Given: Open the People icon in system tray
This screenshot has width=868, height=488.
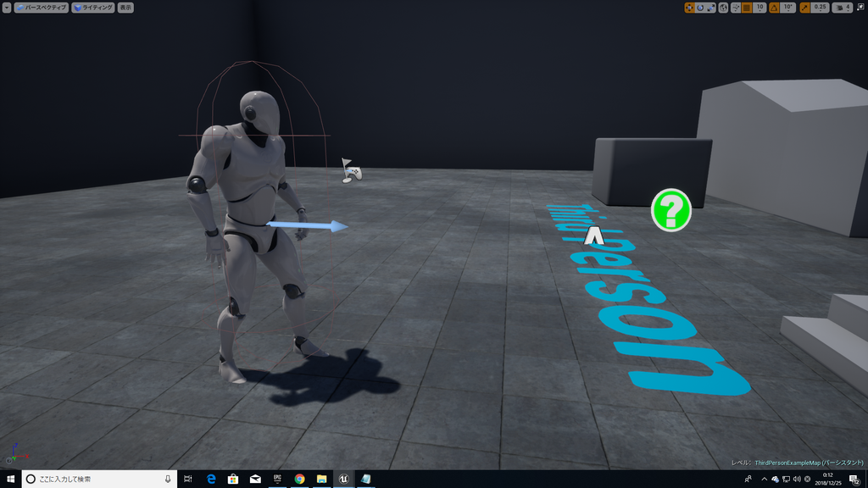Looking at the screenshot, I should [748, 480].
